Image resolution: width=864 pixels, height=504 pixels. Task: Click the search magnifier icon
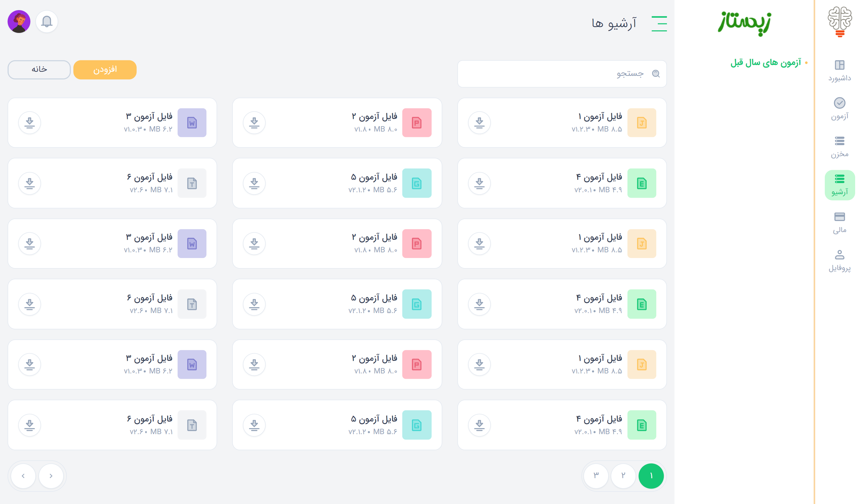click(x=656, y=74)
